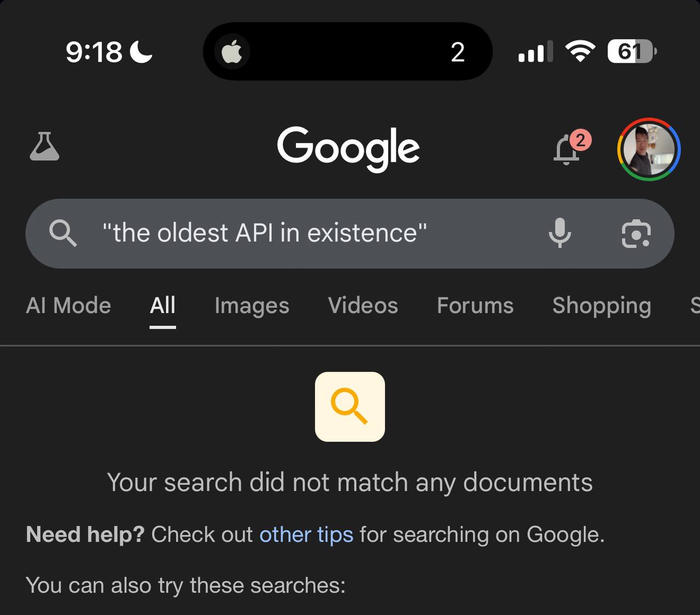The height and width of the screenshot is (615, 700).
Task: Reveal more filter tabs at the edge
Action: pos(695,306)
